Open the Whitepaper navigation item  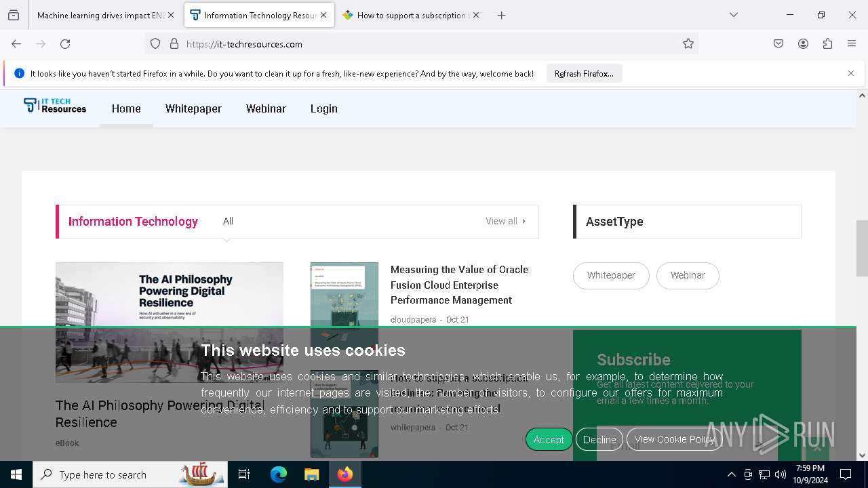coord(193,108)
